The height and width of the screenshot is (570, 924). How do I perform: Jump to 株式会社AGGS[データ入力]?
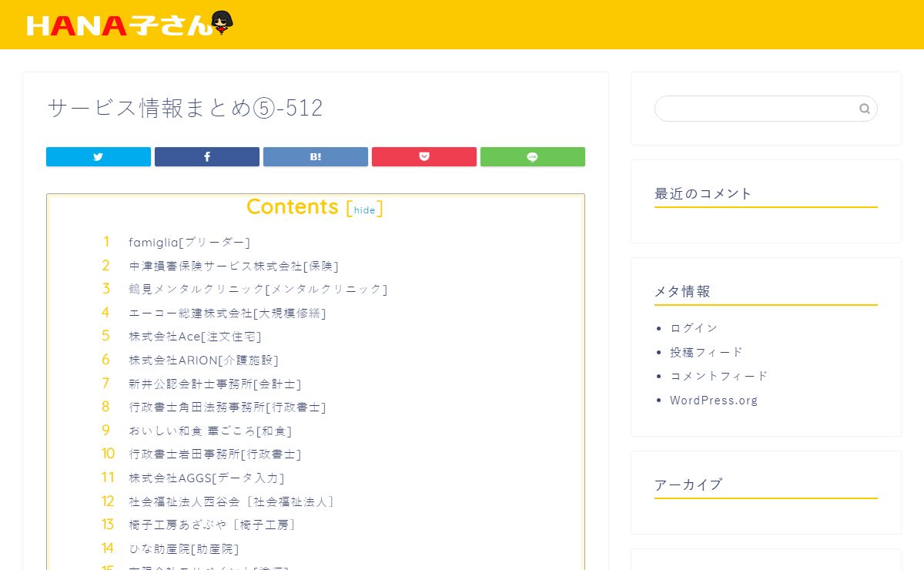(207, 478)
